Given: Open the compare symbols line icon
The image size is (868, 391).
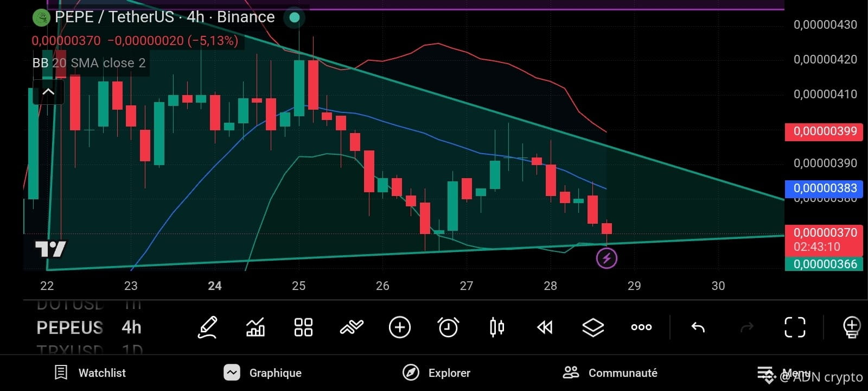Looking at the screenshot, I should 352,327.
